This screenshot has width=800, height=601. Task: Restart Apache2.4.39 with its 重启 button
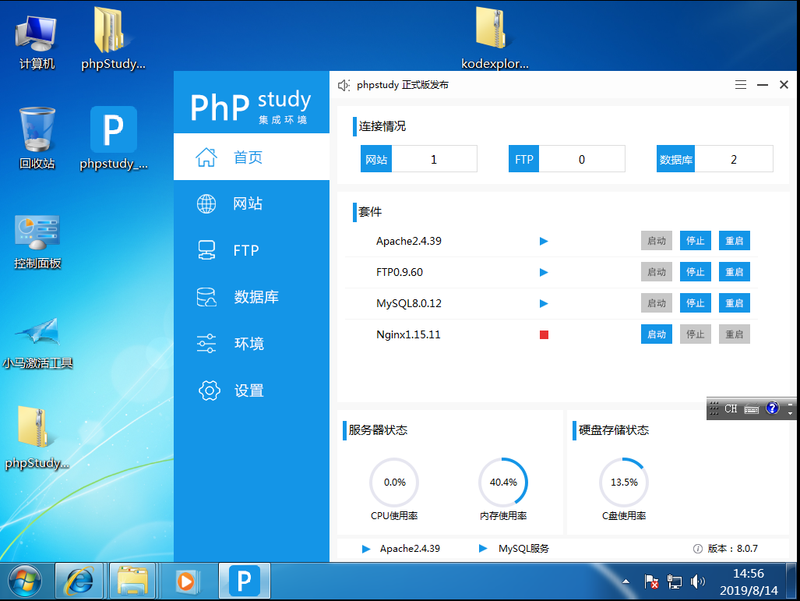pos(734,241)
